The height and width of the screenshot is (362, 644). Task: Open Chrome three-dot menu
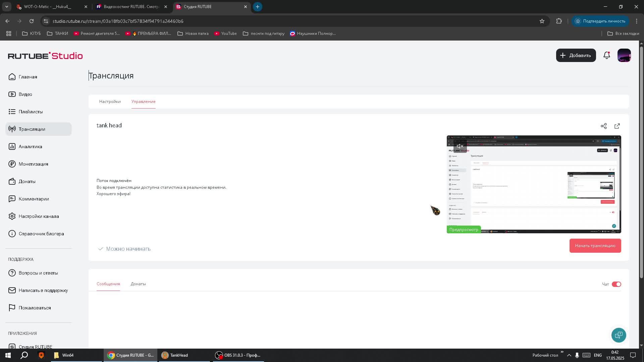[x=637, y=21]
